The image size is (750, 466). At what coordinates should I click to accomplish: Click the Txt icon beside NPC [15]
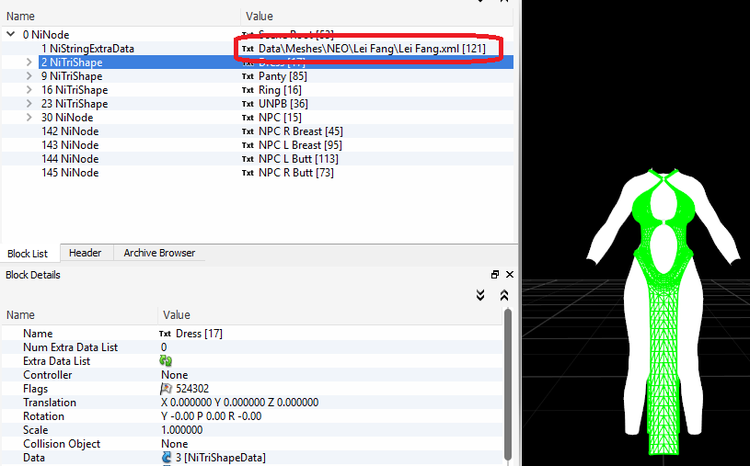pos(248,118)
